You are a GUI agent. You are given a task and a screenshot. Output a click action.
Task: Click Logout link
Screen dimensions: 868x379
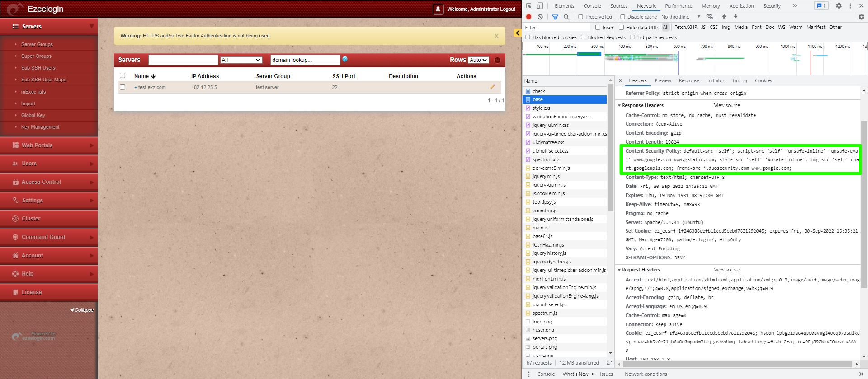(508, 9)
